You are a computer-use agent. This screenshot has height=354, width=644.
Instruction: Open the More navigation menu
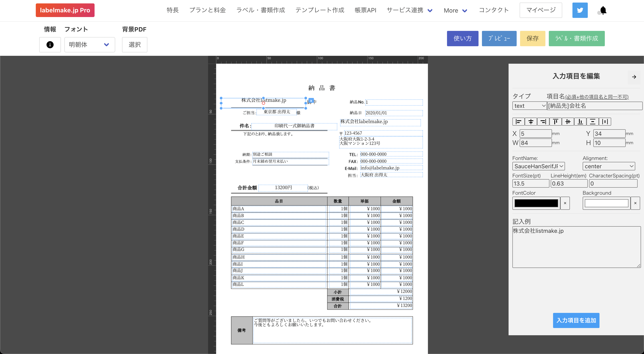455,10
